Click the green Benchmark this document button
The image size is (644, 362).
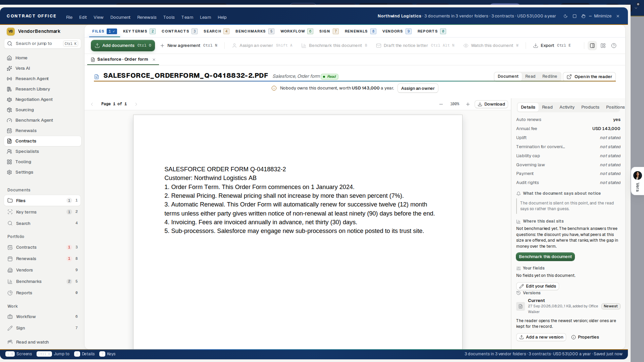pos(545,257)
